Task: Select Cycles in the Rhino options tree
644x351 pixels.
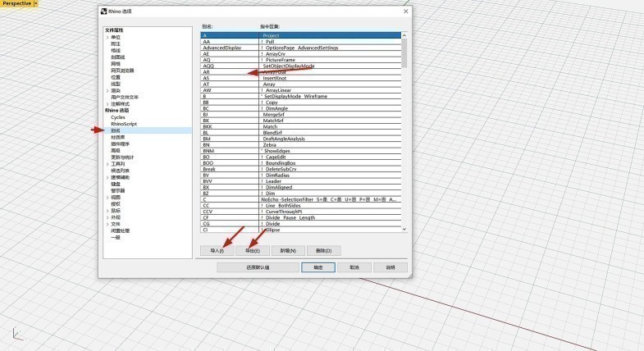Action: (118, 117)
